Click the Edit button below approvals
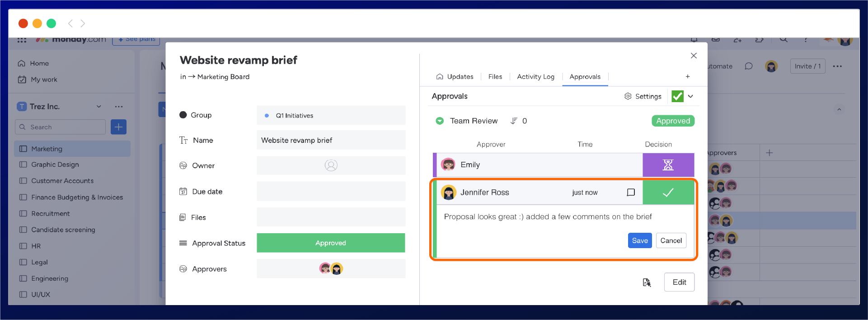Viewport: 868px width, 320px height. point(679,282)
